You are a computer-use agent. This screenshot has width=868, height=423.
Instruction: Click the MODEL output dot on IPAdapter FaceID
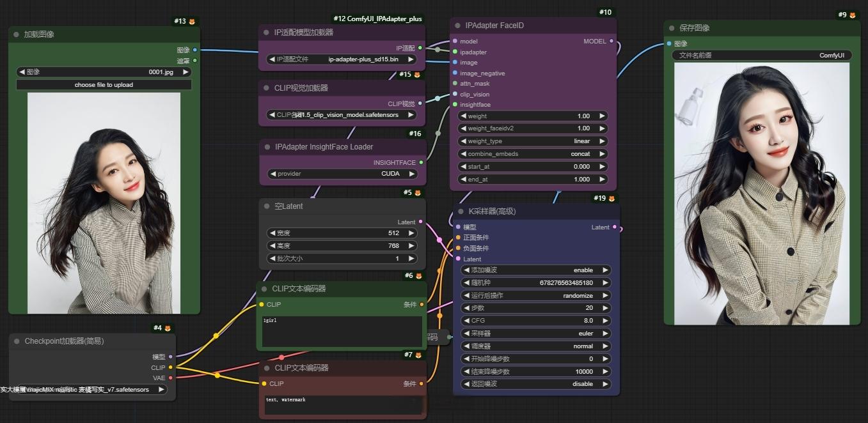coord(611,41)
